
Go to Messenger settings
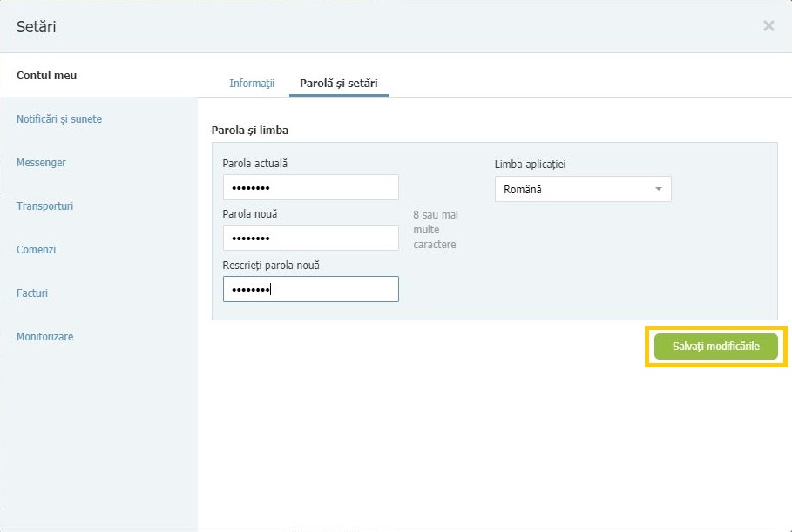click(41, 163)
